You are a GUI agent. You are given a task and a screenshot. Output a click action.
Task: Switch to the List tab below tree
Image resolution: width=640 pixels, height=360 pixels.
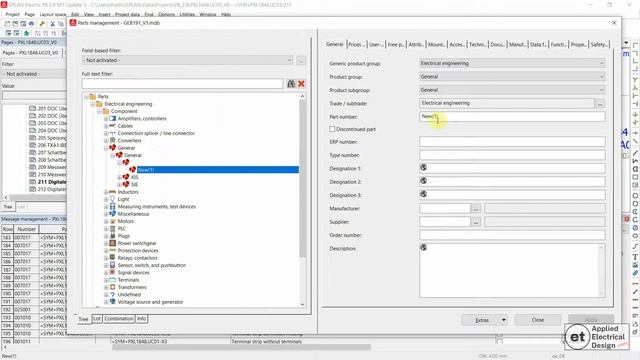click(x=97, y=318)
